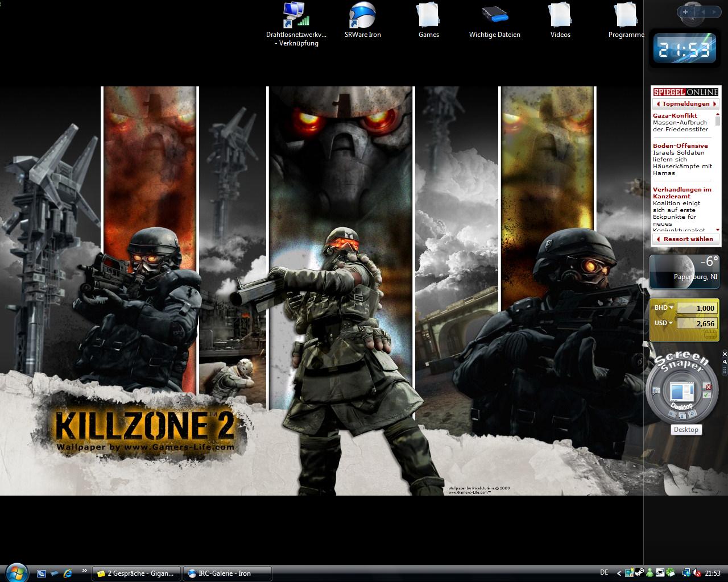Click the news gadget scroll down arrow
Image resolution: width=728 pixels, height=582 pixels.
point(718,230)
